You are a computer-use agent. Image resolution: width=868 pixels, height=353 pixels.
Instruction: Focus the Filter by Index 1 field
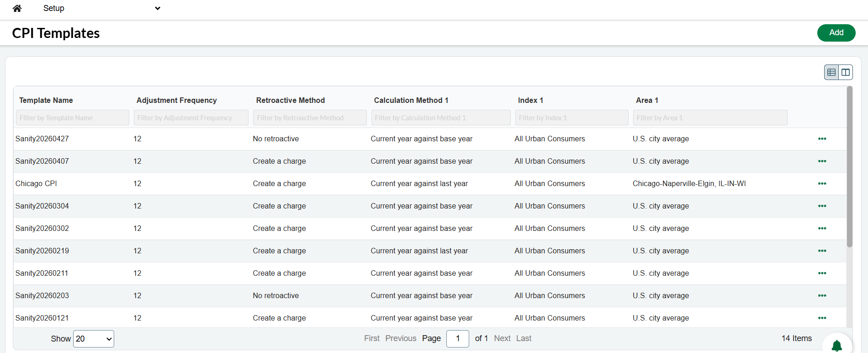[572, 118]
